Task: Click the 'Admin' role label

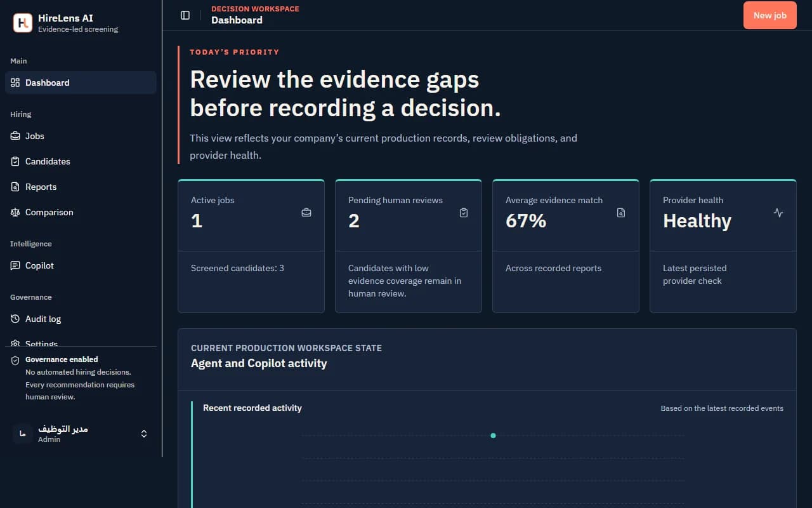Action: (x=49, y=439)
